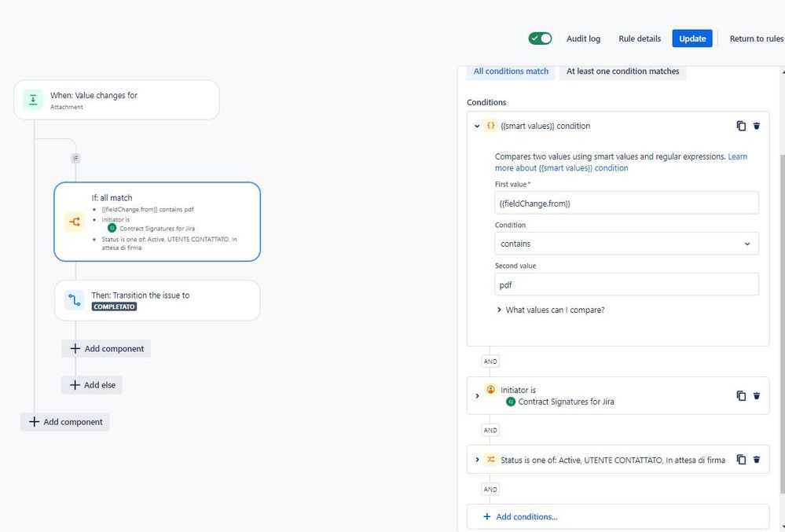Select All conditions match tab

coord(511,71)
